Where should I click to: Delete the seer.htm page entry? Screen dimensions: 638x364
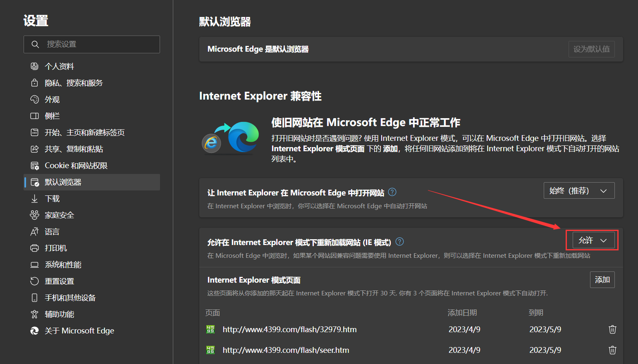point(612,350)
